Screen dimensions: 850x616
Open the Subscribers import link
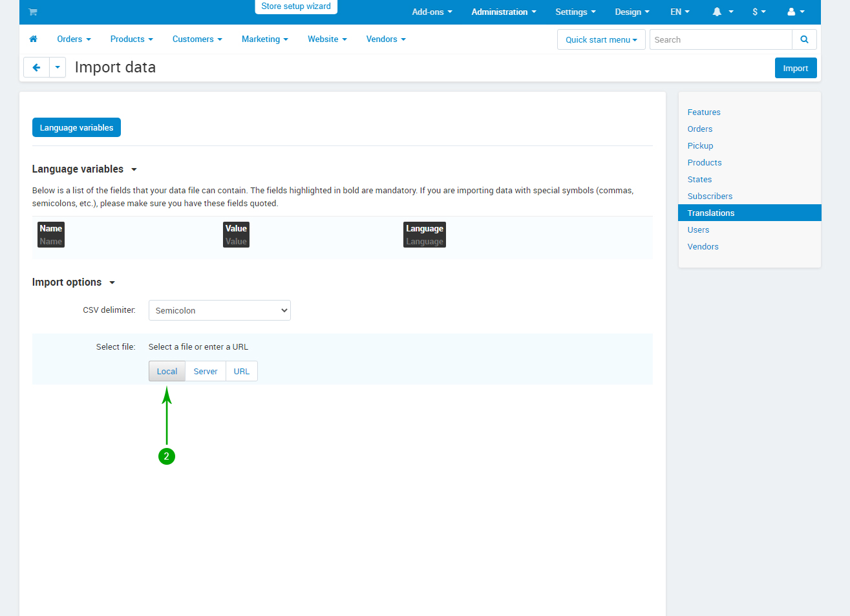[710, 196]
